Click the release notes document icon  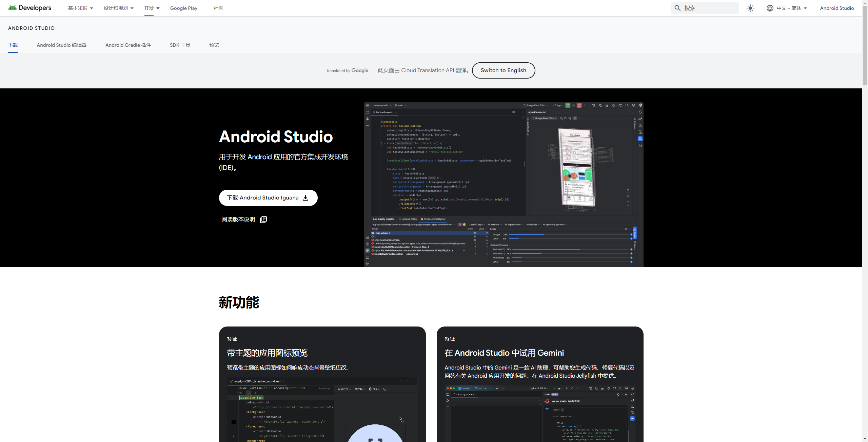tap(263, 219)
